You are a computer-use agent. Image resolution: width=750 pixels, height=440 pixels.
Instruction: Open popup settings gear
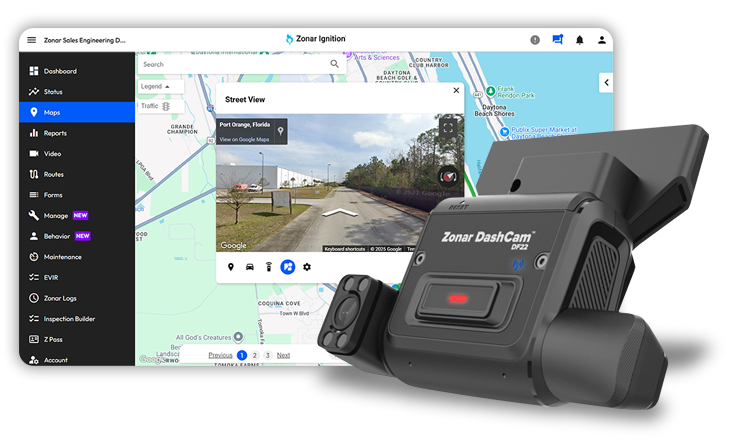point(307,267)
